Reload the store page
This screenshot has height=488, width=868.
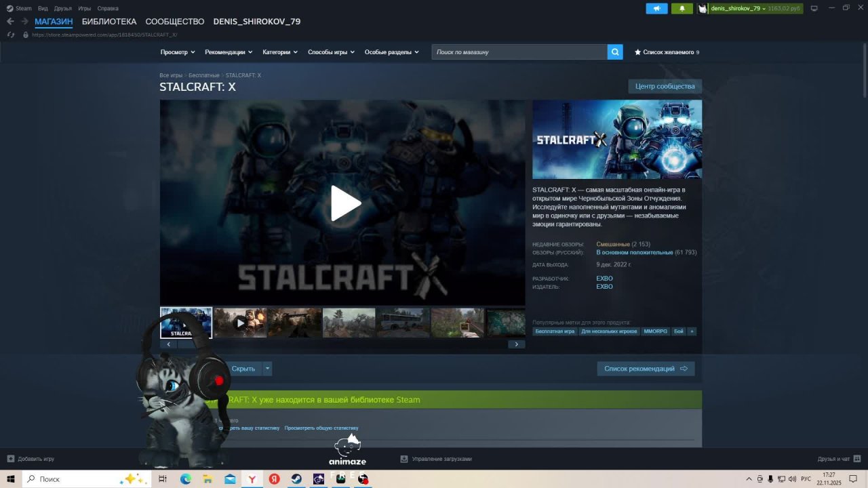pyautogui.click(x=11, y=35)
